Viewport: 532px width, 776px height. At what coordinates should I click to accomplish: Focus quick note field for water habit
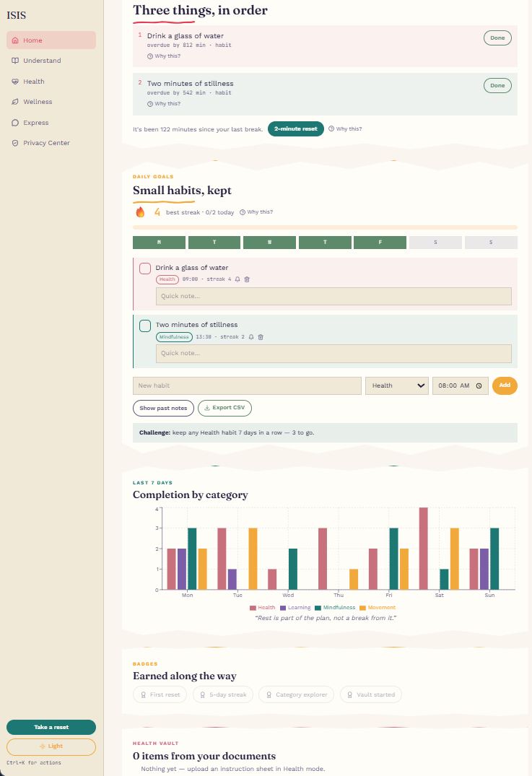(x=333, y=296)
